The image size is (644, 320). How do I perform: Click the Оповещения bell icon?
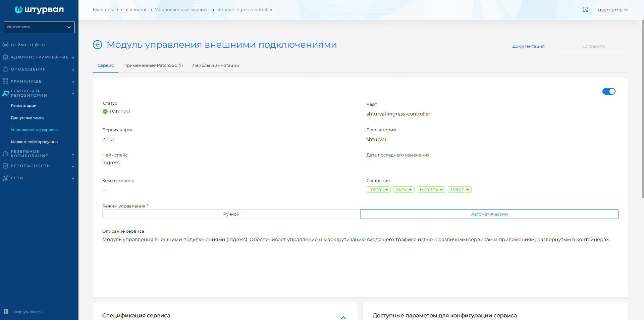[x=5, y=69]
